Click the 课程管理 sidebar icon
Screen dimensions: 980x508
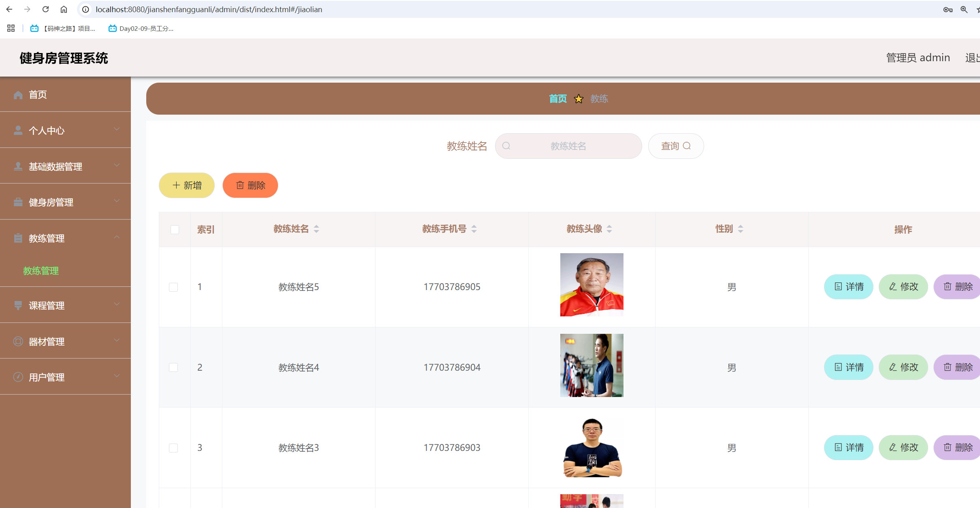tap(18, 305)
